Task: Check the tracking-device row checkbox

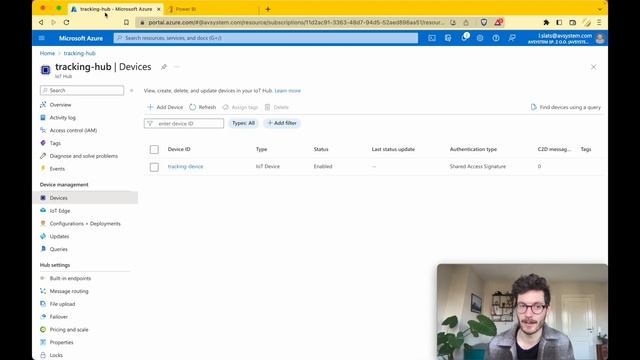Action: click(x=154, y=167)
